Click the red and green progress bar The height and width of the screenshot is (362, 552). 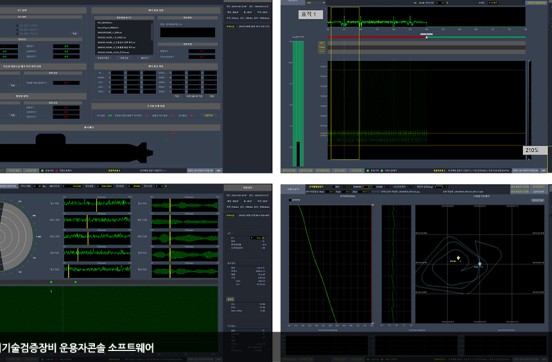(x=426, y=37)
